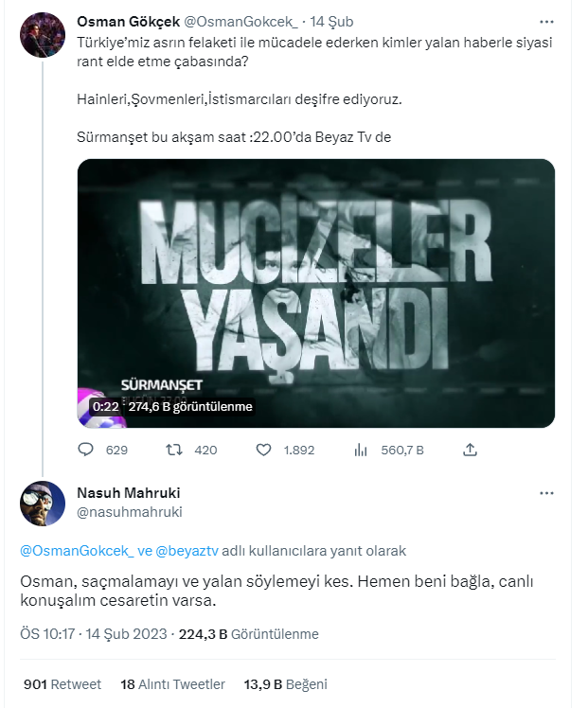Open Nasuh Mahruki's profile picture
This screenshot has height=708, width=588.
pyautogui.click(x=43, y=503)
